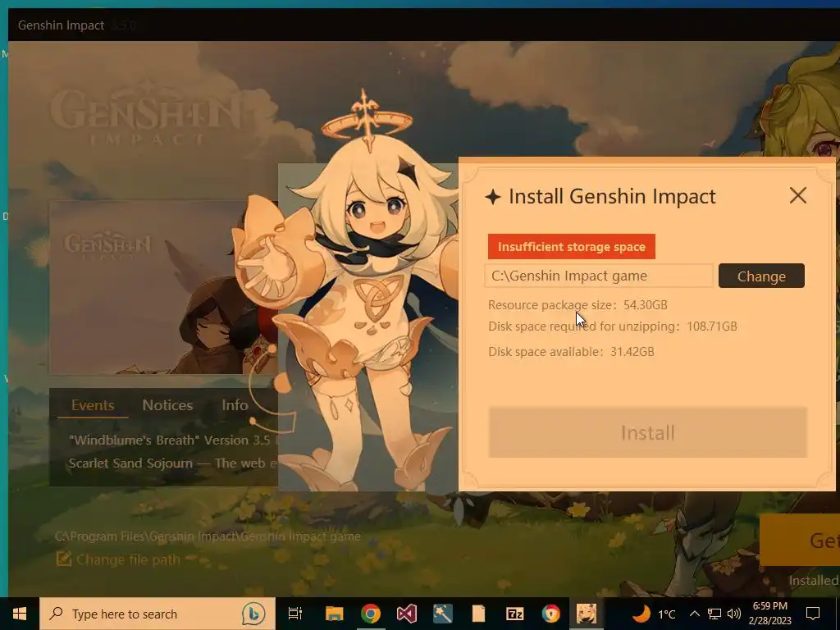Open the volume control tray icon
Screen dimensions: 840x630
[x=734, y=614]
